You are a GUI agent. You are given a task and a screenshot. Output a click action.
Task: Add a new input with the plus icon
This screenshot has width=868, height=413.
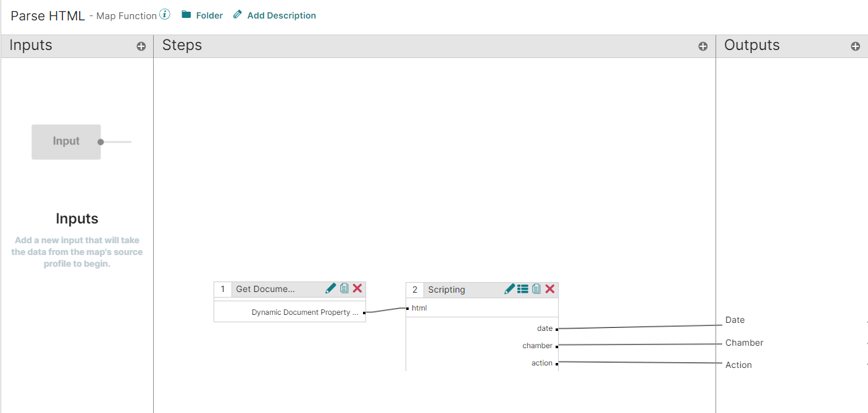(x=141, y=46)
